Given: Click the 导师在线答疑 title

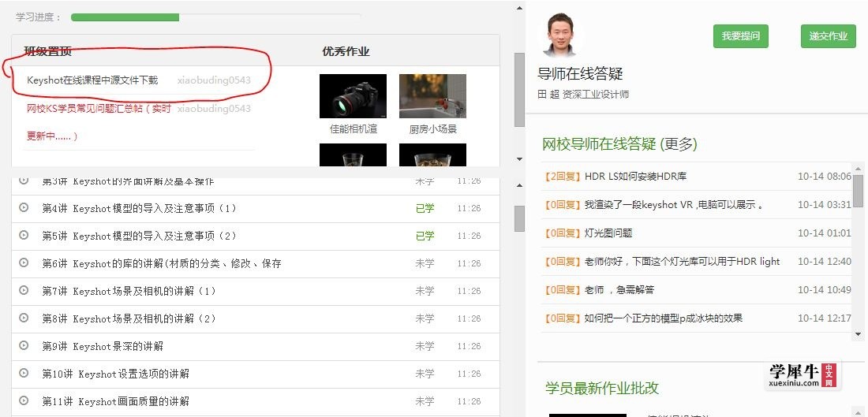Looking at the screenshot, I should click(x=580, y=73).
